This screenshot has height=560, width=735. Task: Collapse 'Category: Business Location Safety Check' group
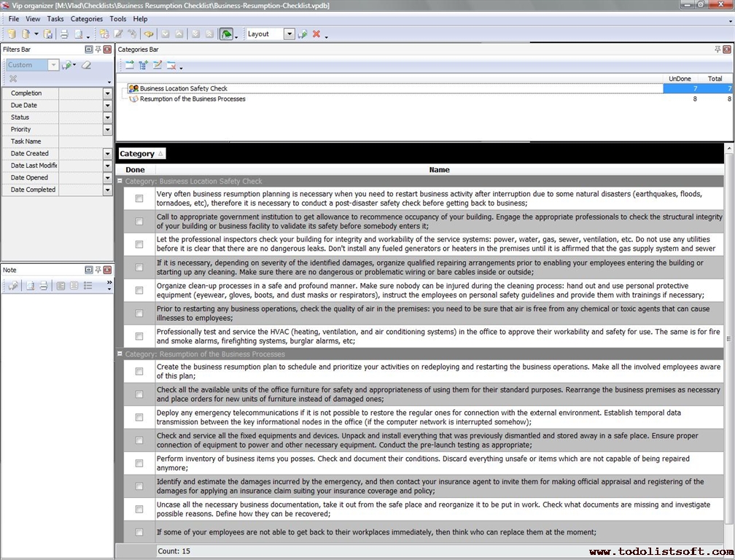[120, 181]
